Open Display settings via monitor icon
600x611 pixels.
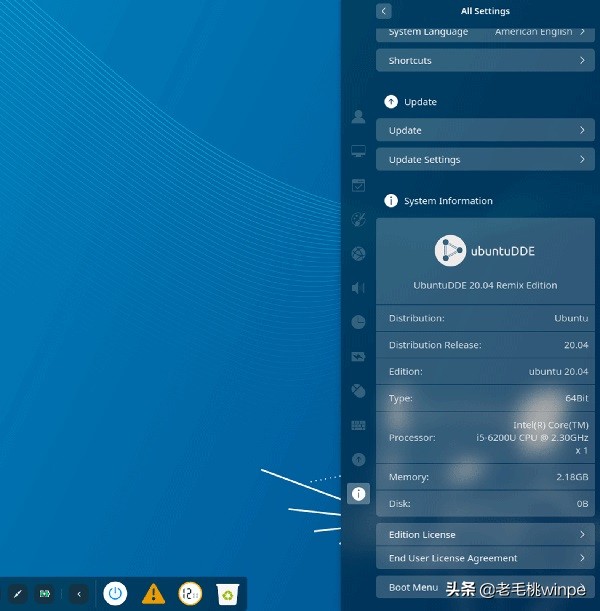click(358, 151)
